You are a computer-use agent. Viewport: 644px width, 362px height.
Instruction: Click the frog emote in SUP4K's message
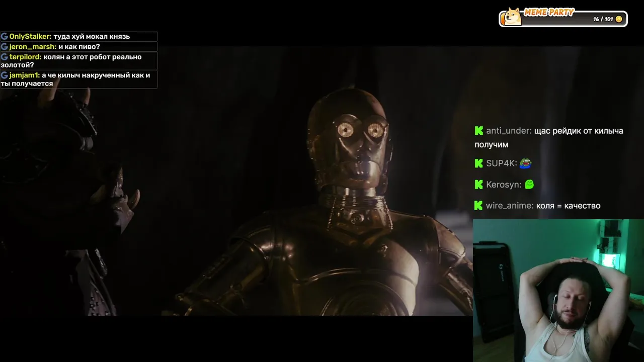click(x=526, y=163)
